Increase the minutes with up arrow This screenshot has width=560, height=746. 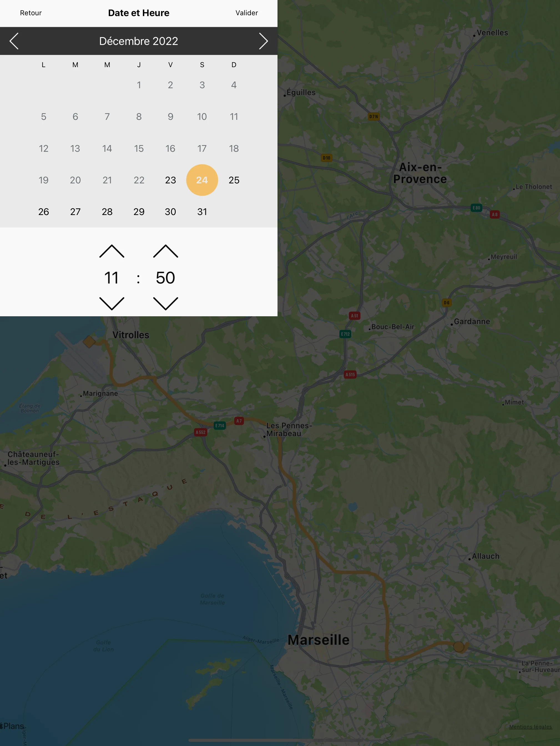(165, 251)
